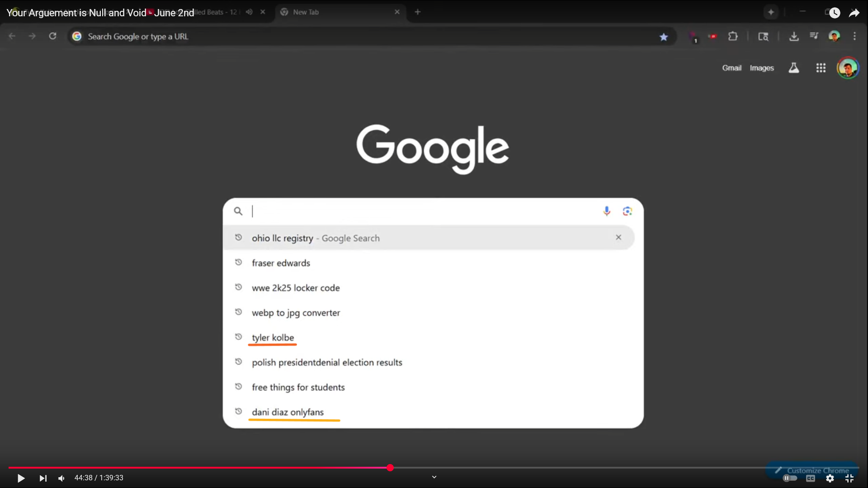This screenshot has height=488, width=868.
Task: Reload the page with the refresh icon
Action: click(x=52, y=36)
